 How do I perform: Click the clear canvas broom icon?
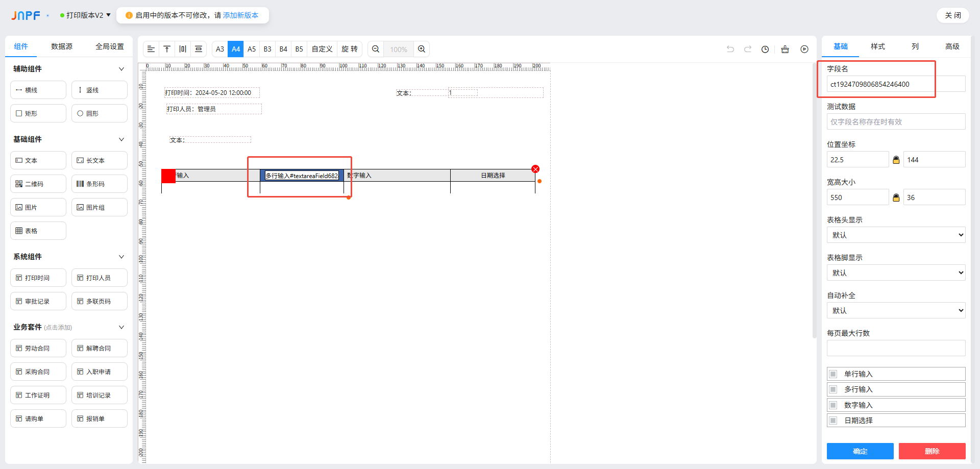[785, 49]
